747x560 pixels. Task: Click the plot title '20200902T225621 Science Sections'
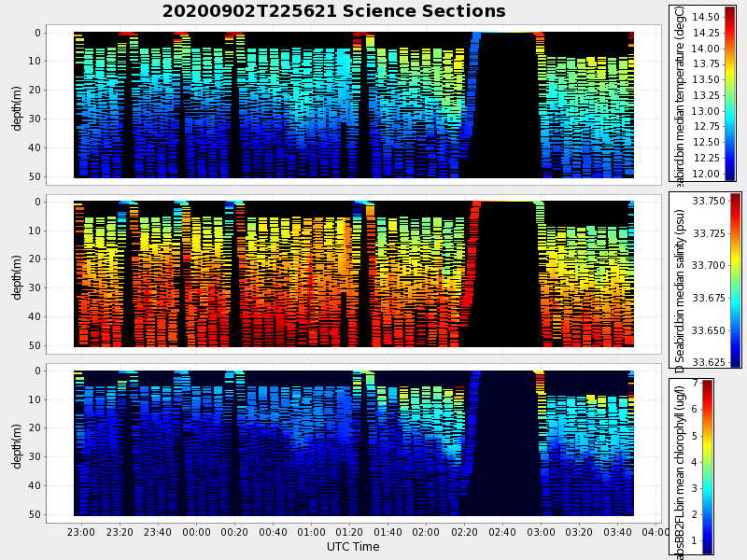coord(333,11)
